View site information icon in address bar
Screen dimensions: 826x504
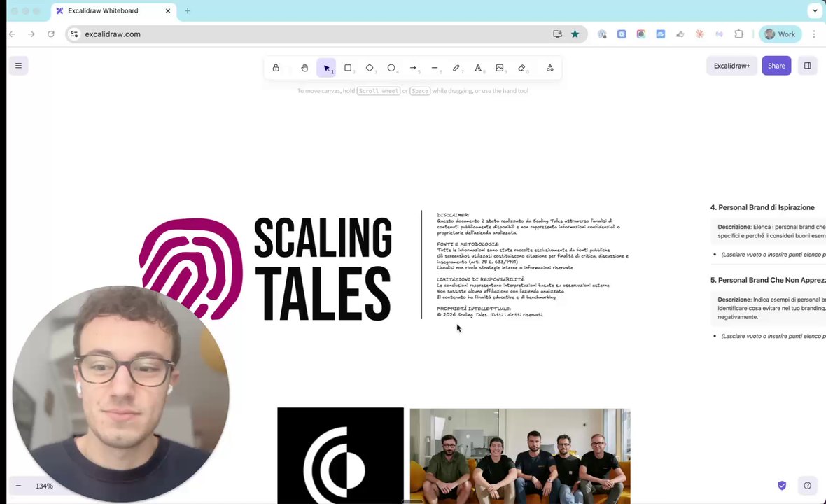click(74, 34)
